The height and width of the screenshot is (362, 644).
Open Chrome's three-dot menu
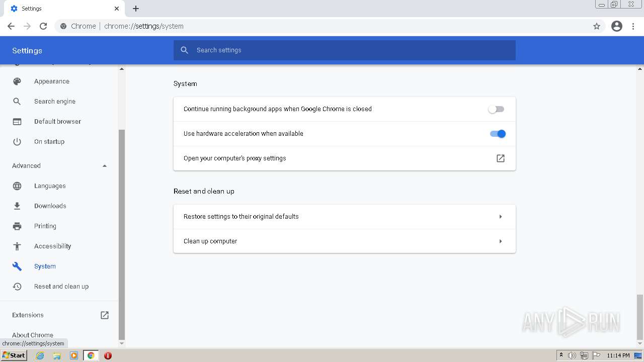point(633,26)
